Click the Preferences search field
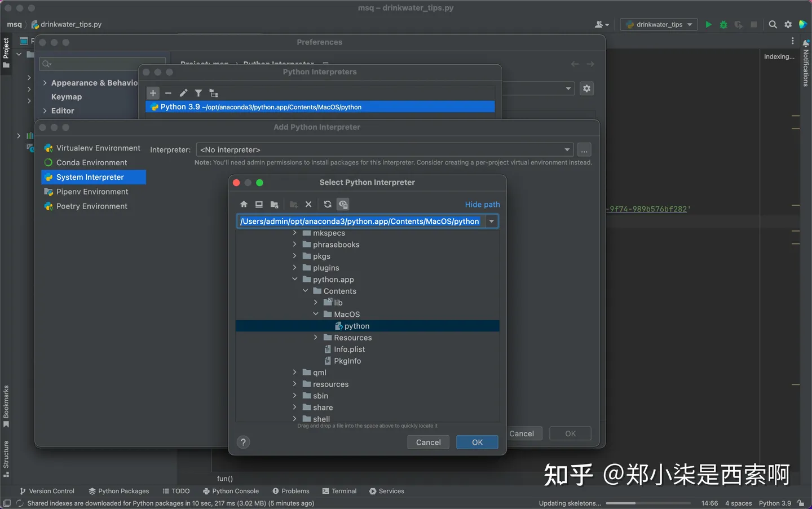 click(x=103, y=64)
